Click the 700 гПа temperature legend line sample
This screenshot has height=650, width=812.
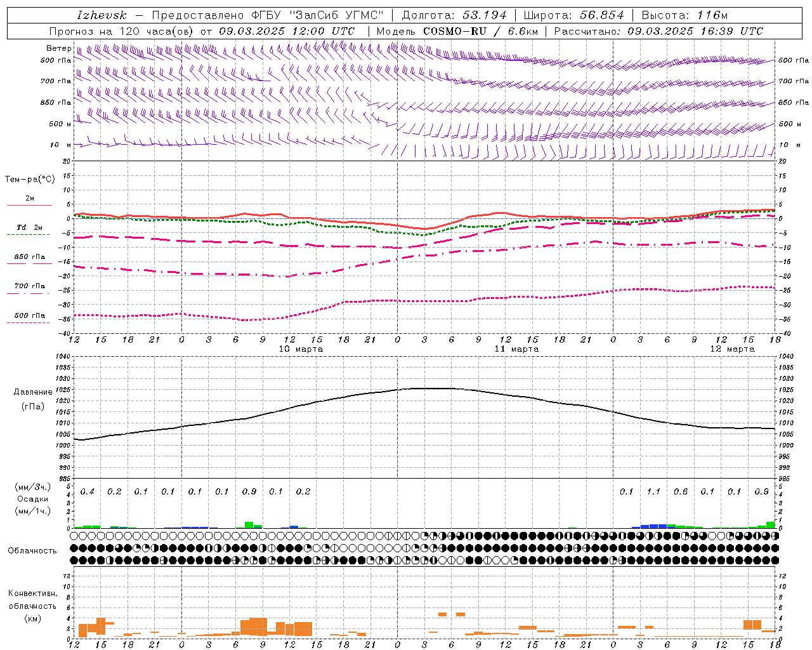tap(28, 293)
